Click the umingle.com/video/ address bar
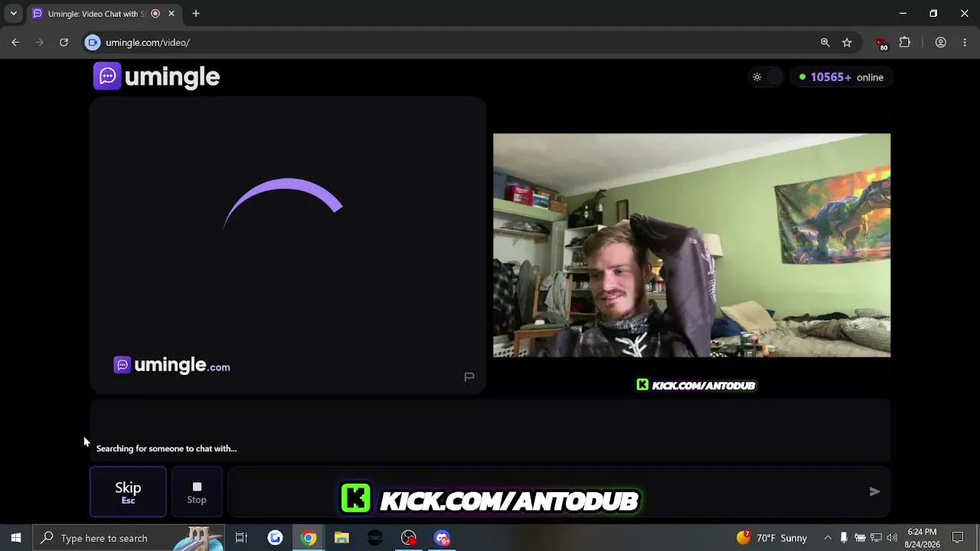The height and width of the screenshot is (551, 980). click(x=459, y=43)
